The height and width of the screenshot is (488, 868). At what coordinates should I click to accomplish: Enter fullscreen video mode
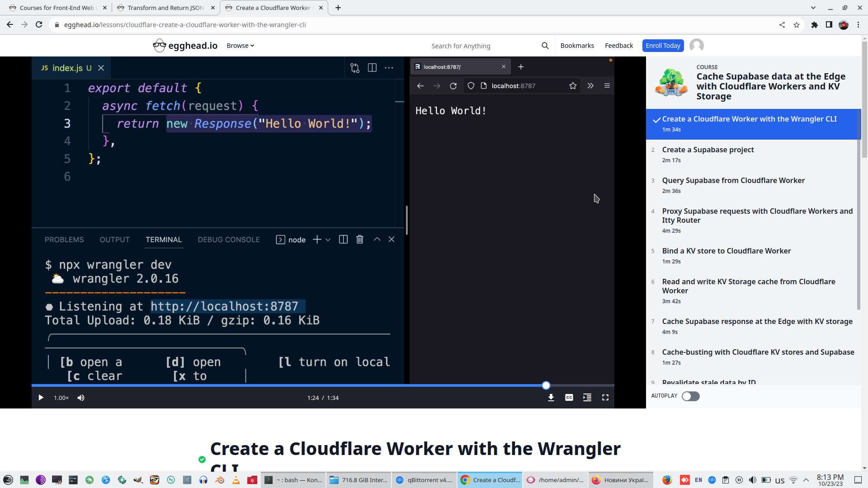605,398
